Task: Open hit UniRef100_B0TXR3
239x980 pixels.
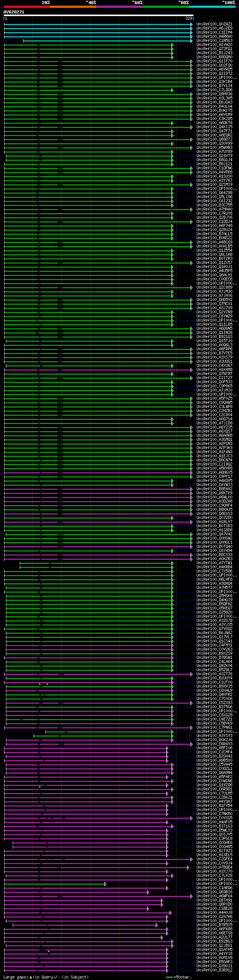Action: (214, 526)
